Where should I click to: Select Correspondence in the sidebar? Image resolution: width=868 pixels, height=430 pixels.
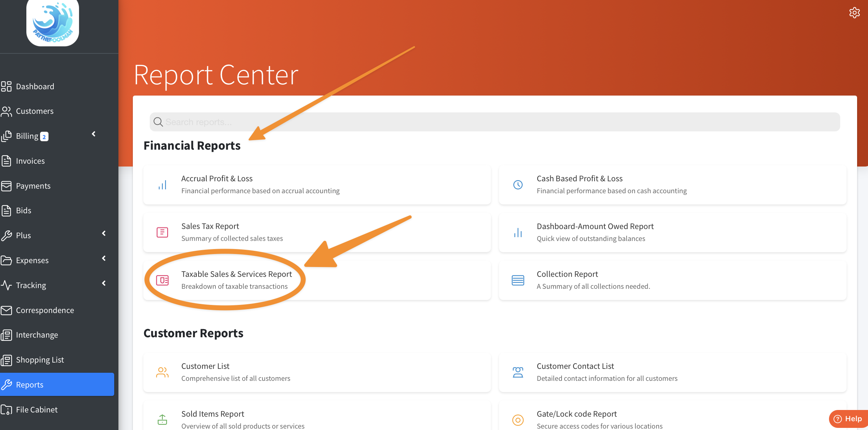[45, 310]
